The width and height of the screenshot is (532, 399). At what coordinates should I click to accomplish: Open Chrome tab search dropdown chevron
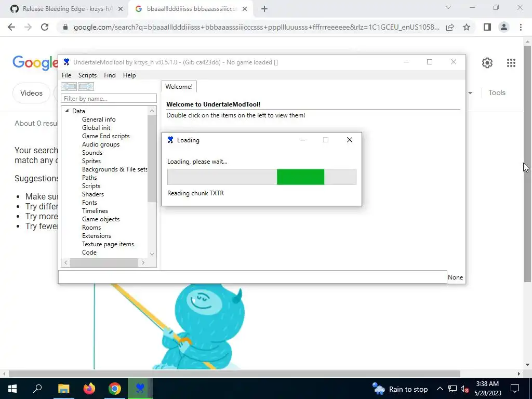(x=448, y=7)
